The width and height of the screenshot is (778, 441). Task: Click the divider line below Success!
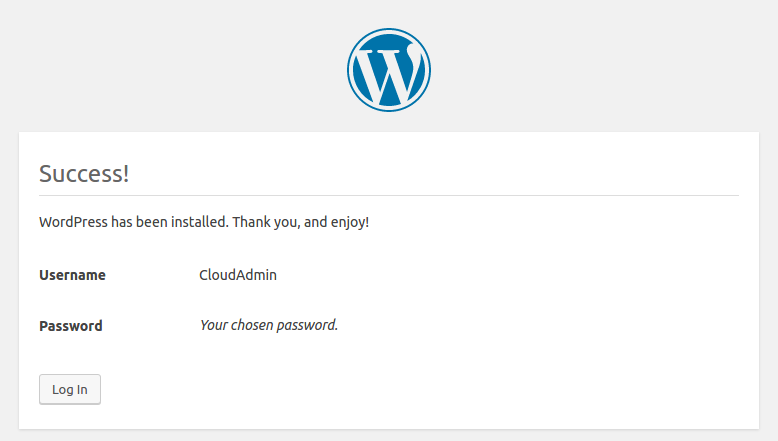point(389,195)
